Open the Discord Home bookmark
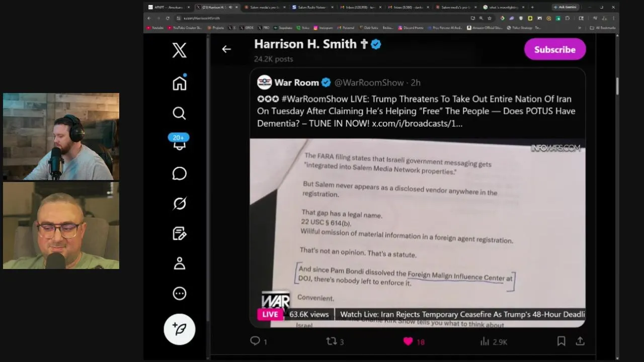Viewport: 644px width, 362px height. pos(411,28)
